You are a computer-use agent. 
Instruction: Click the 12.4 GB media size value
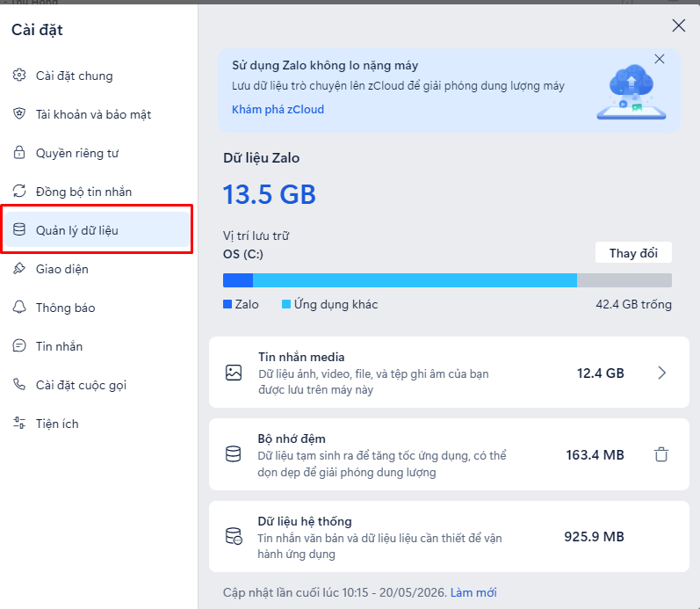click(601, 373)
